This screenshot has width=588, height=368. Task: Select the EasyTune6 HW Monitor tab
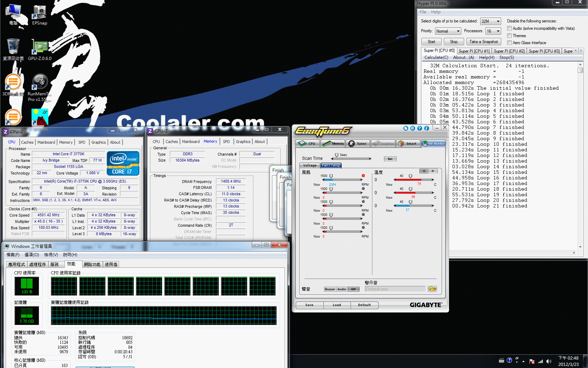[x=433, y=143]
